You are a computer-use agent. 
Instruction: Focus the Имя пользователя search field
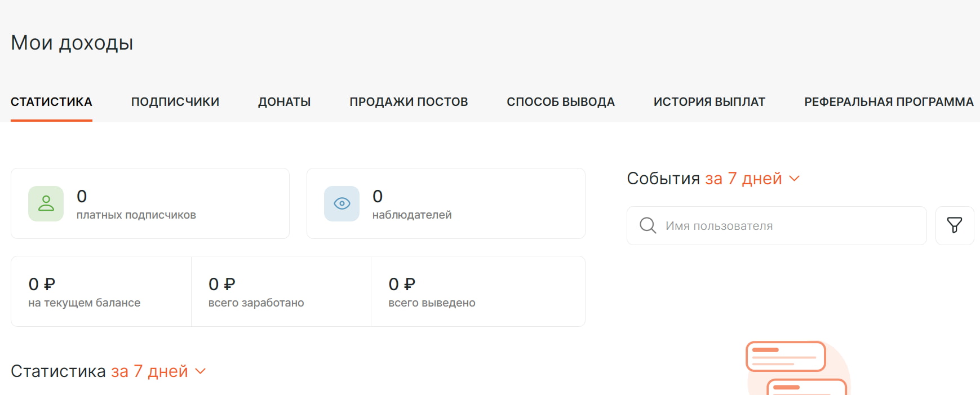click(x=777, y=225)
